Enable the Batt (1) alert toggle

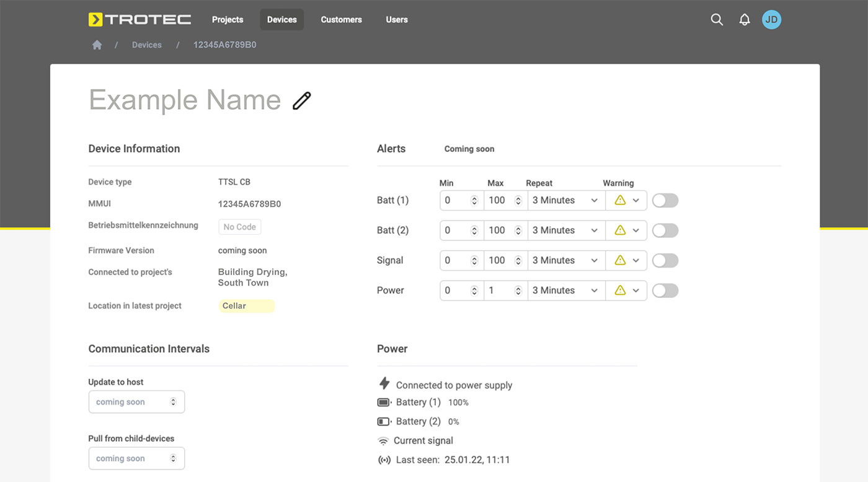pos(665,200)
